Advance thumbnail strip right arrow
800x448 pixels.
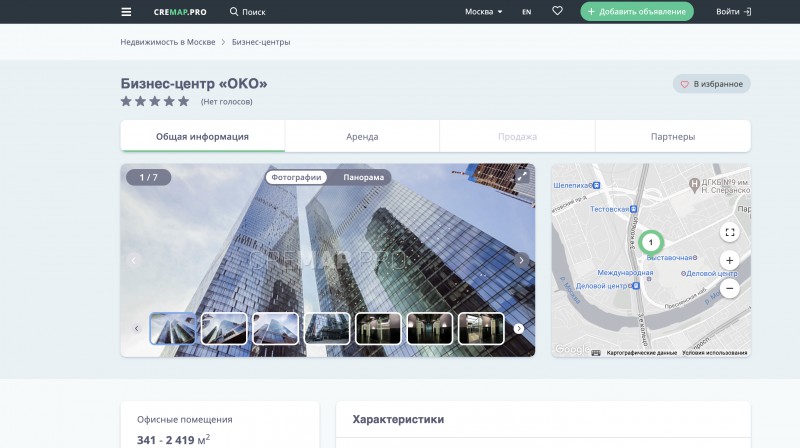pos(518,329)
